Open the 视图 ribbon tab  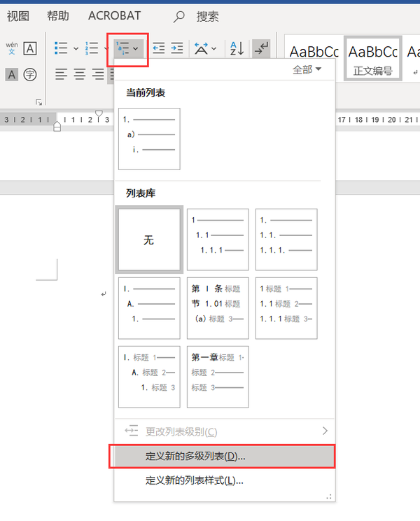click(x=18, y=16)
